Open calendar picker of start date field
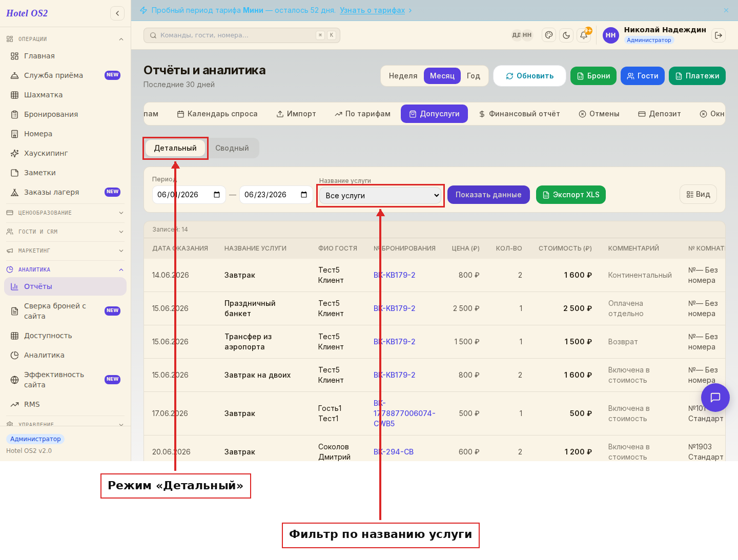This screenshot has width=738, height=560. pyautogui.click(x=217, y=195)
